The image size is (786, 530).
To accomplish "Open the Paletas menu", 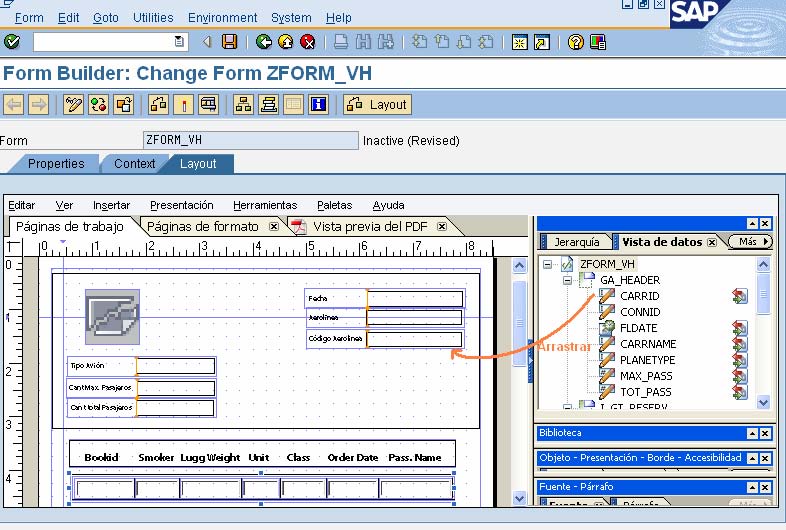I will [x=335, y=206].
